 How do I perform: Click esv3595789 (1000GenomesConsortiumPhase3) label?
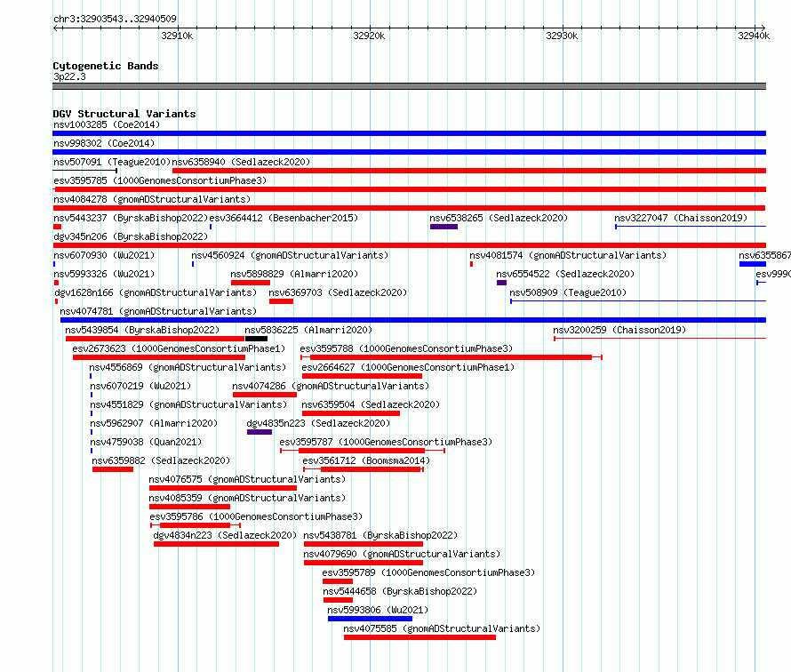click(x=428, y=572)
